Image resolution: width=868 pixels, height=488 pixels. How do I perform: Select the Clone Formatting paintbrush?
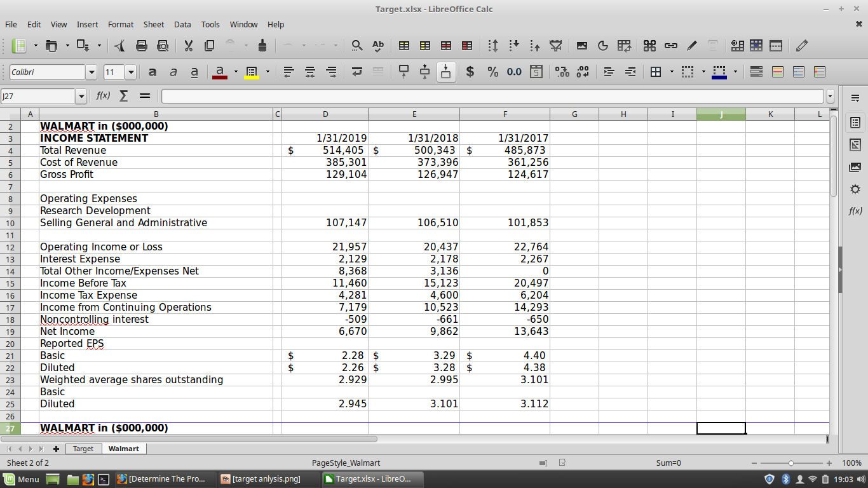pyautogui.click(x=262, y=46)
